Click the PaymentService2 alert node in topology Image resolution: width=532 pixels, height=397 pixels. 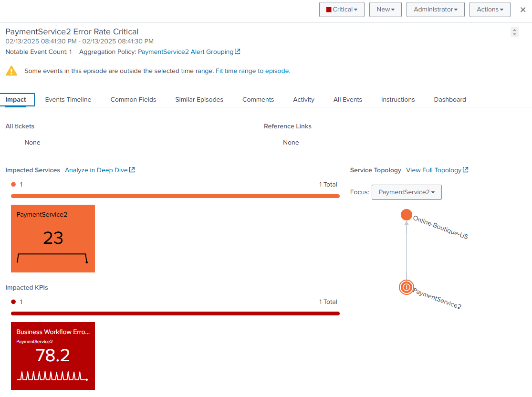406,287
